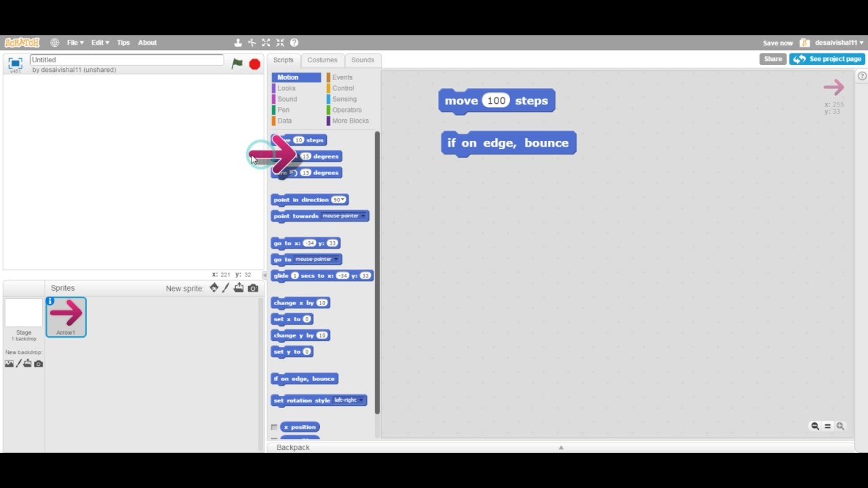Click move 100 steps block in scripts
868x488 pixels.
click(x=496, y=101)
